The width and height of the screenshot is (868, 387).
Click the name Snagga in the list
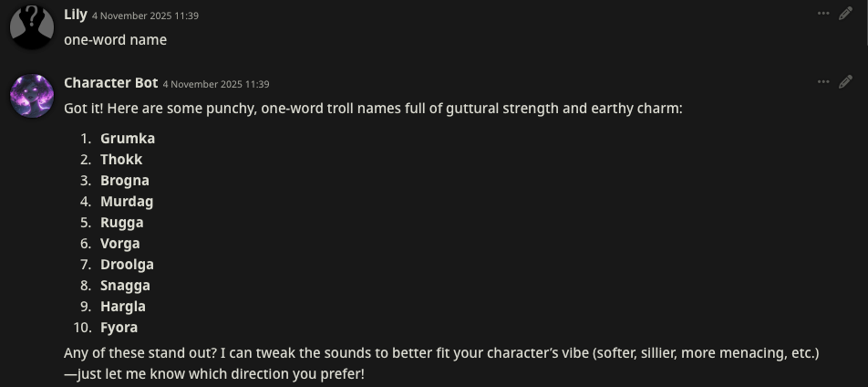(x=125, y=286)
